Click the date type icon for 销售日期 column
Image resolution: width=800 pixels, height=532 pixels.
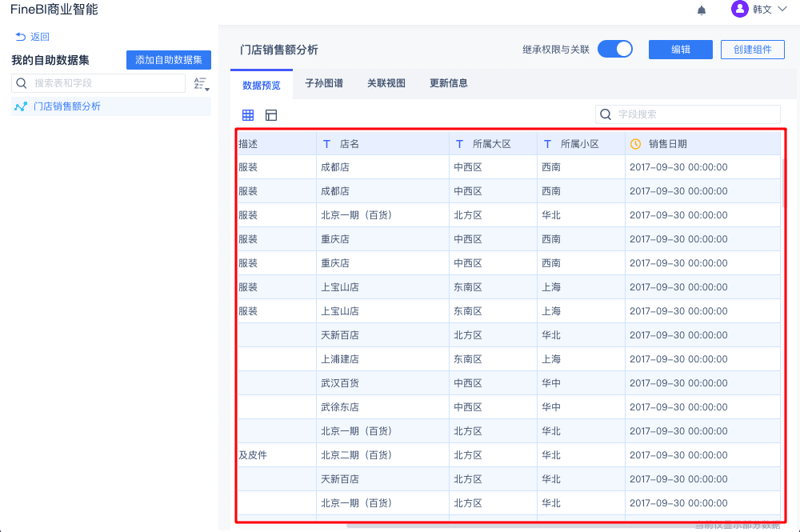(x=635, y=144)
